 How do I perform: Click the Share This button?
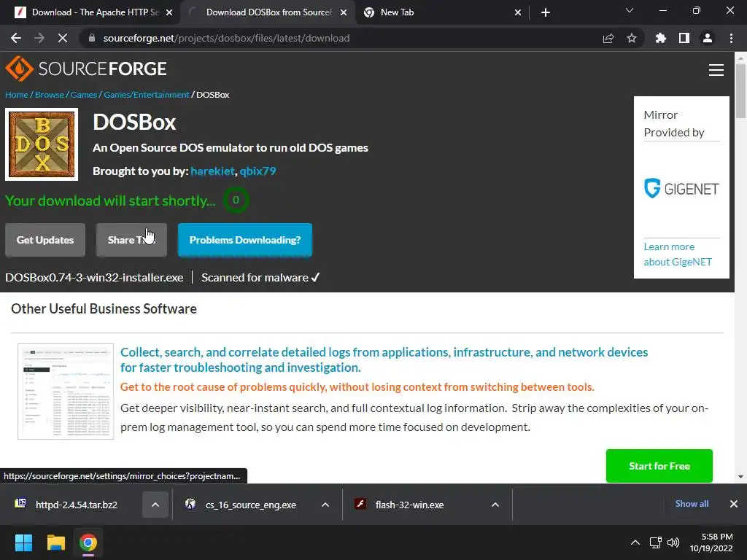(x=131, y=240)
